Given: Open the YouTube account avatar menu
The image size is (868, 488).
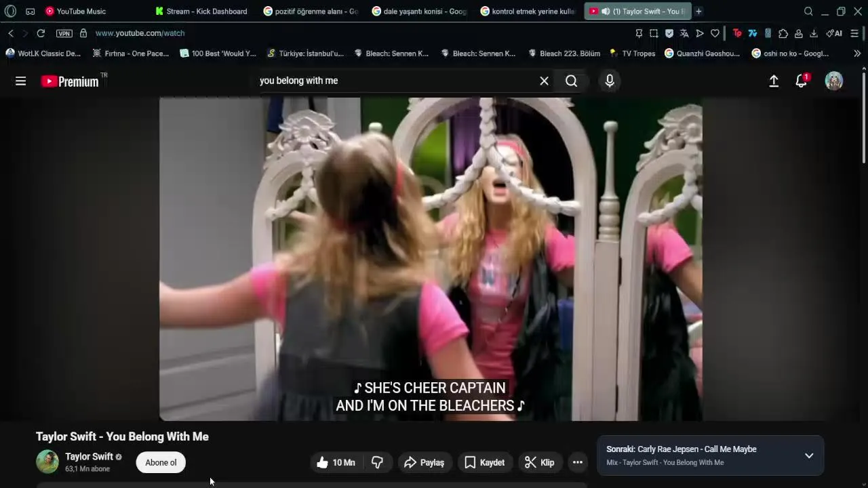Looking at the screenshot, I should pyautogui.click(x=834, y=81).
